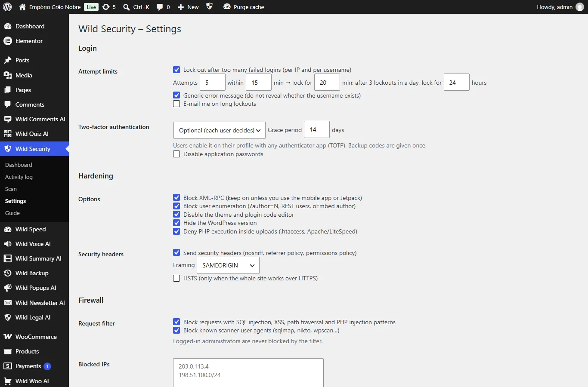Click the Wild Voice AI speaker icon
588x387 pixels.
tap(7, 244)
